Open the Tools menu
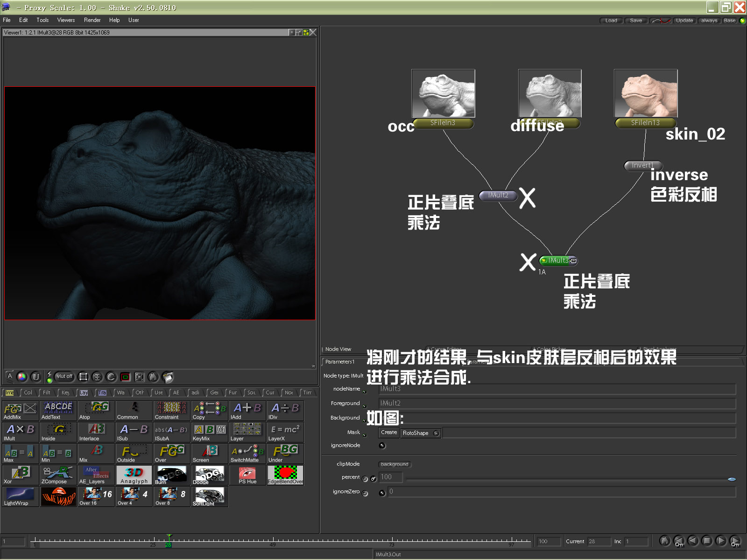Image resolution: width=747 pixels, height=560 pixels. [42, 20]
